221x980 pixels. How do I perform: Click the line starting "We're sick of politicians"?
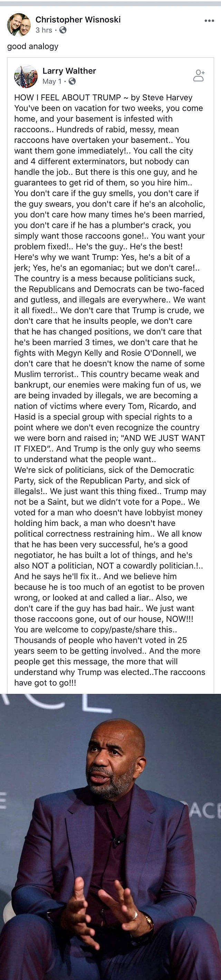tap(104, 470)
